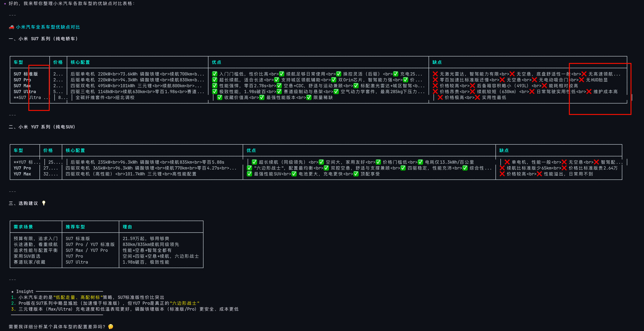Click the red X before 价格昂贵
This screenshot has width=644, height=331.
coord(435,92)
